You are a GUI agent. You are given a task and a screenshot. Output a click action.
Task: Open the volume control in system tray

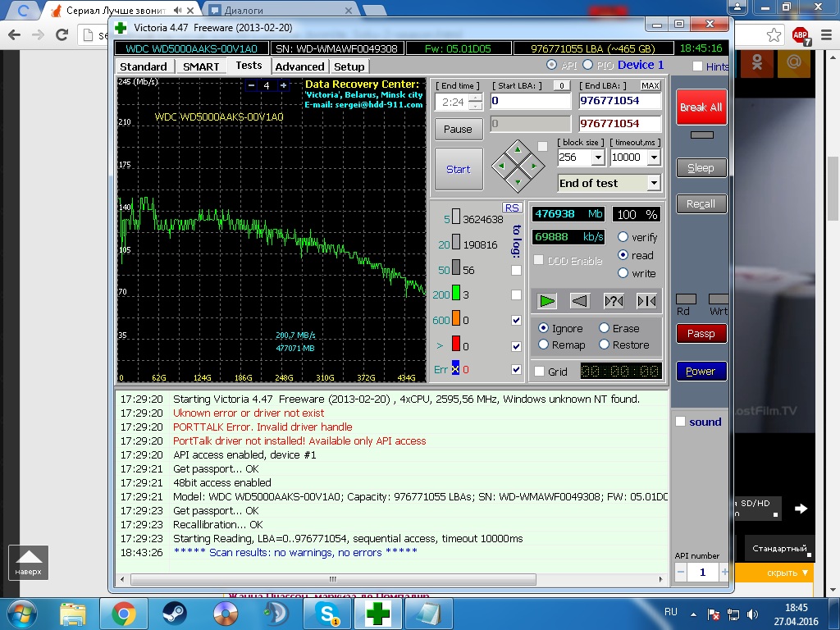(x=753, y=614)
